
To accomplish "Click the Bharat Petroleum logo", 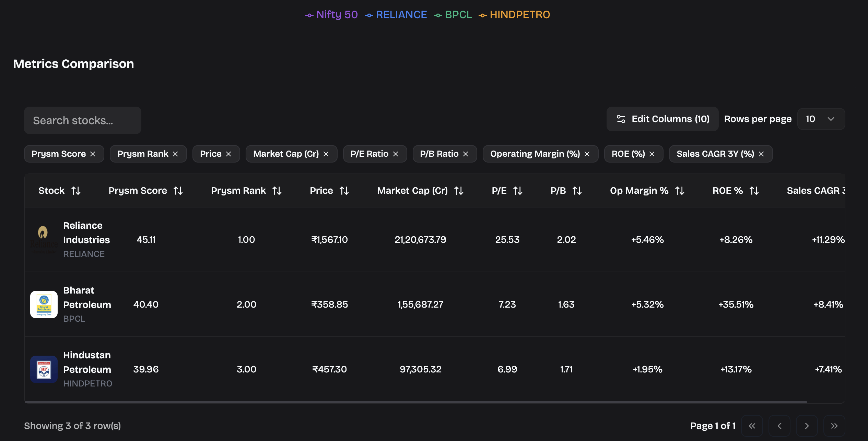I will click(x=44, y=305).
